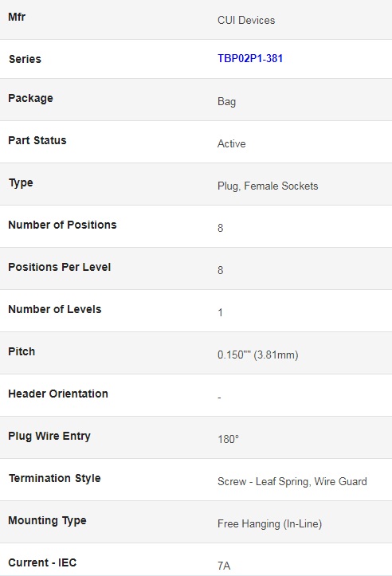
Task: Open the TBP02P1-381 series link
Action: [250, 58]
